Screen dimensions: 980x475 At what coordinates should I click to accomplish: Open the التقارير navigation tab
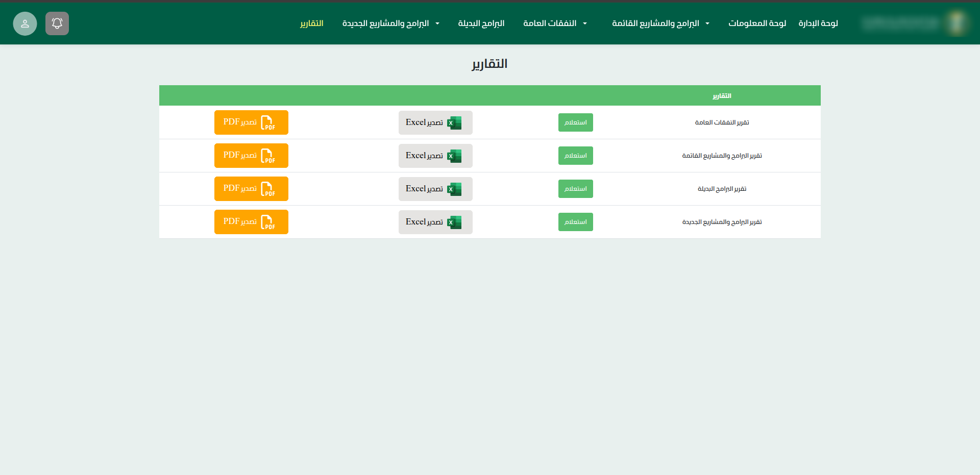(x=311, y=23)
